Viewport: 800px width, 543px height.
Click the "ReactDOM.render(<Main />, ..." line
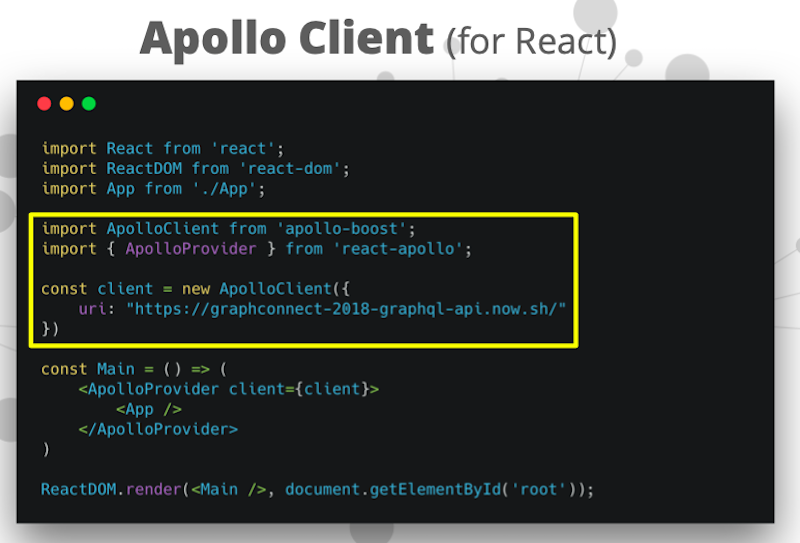(317, 489)
